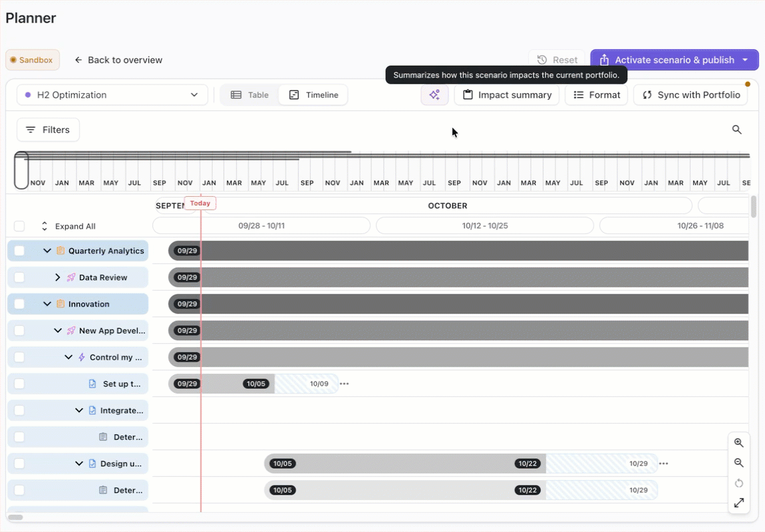Select the OCTOBER month header
This screenshot has width=765, height=532.
(x=448, y=205)
